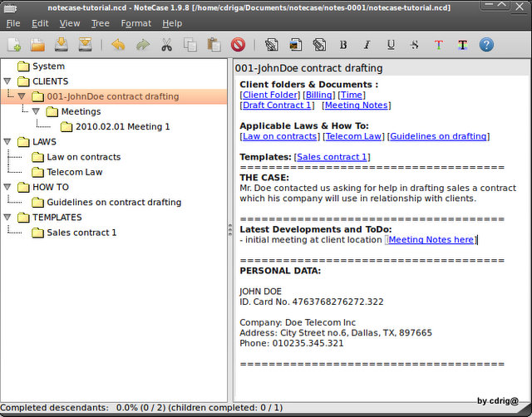Click the Save document icon
This screenshot has width=532, height=417.
pyautogui.click(x=62, y=45)
